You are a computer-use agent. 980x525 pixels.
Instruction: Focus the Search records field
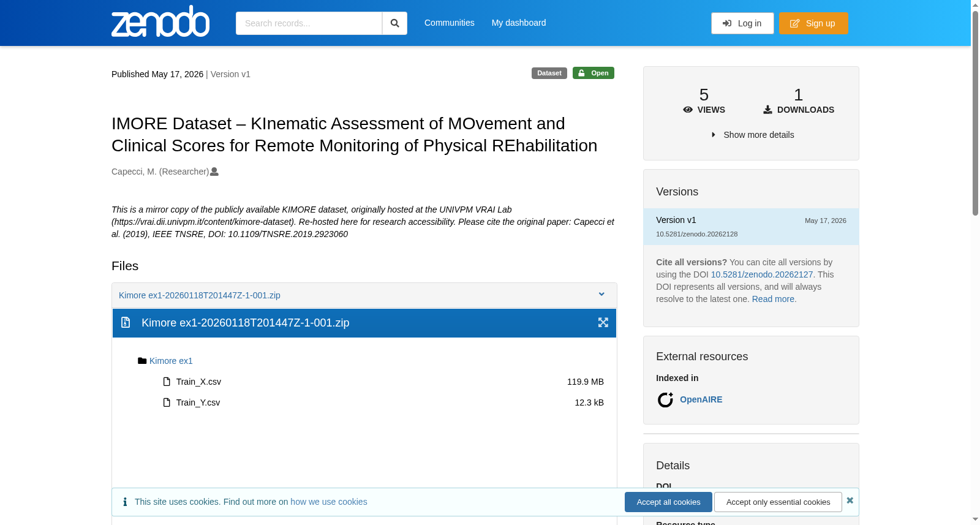(x=309, y=23)
